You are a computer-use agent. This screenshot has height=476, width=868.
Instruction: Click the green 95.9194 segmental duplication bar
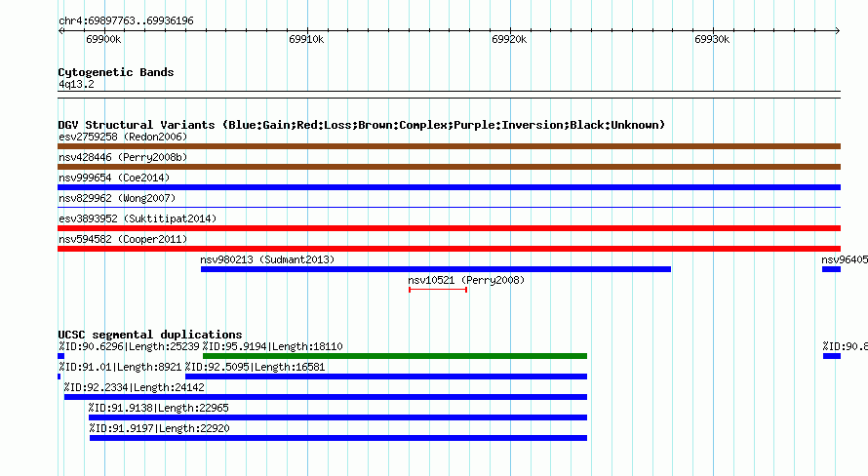click(395, 356)
